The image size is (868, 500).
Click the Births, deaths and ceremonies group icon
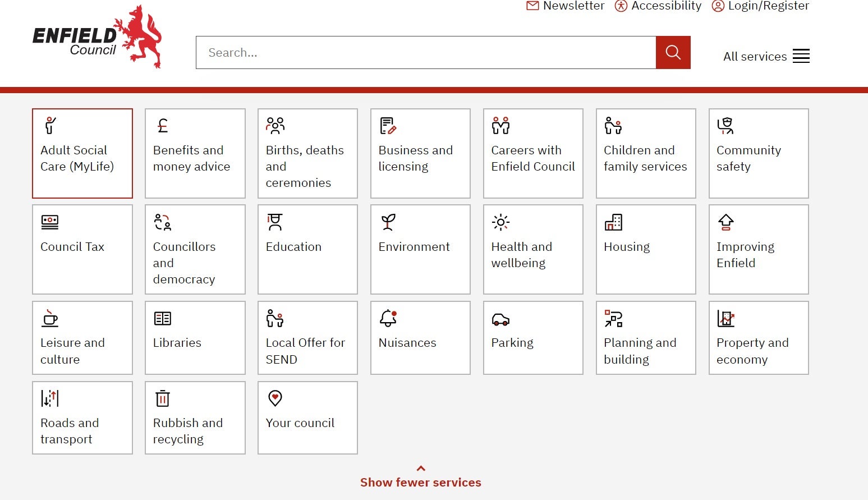[x=275, y=125]
